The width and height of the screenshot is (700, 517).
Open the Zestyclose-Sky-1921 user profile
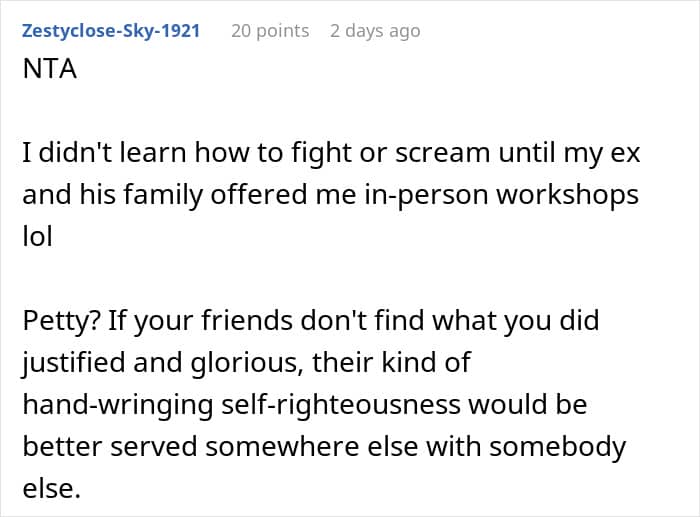[x=111, y=31]
